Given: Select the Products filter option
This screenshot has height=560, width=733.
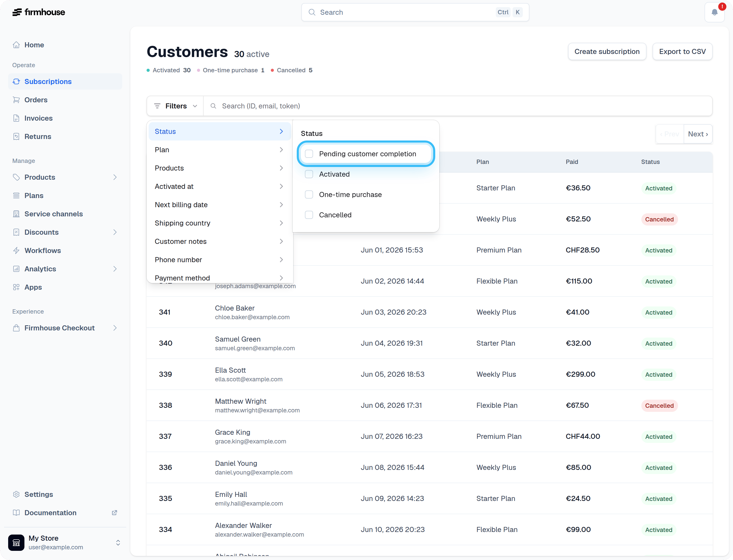Looking at the screenshot, I should (220, 168).
